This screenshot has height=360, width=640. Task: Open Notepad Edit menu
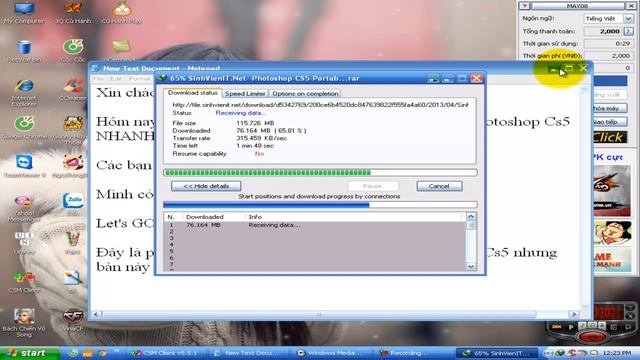click(x=116, y=78)
